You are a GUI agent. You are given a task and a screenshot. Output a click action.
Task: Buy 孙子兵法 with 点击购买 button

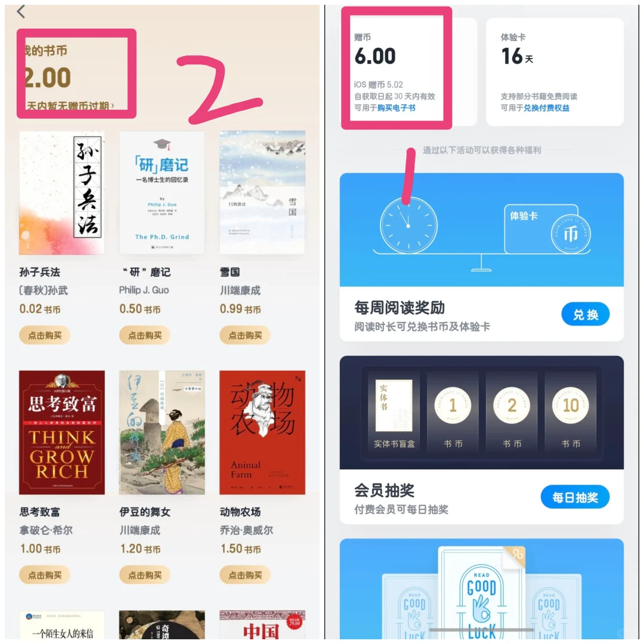(x=45, y=335)
